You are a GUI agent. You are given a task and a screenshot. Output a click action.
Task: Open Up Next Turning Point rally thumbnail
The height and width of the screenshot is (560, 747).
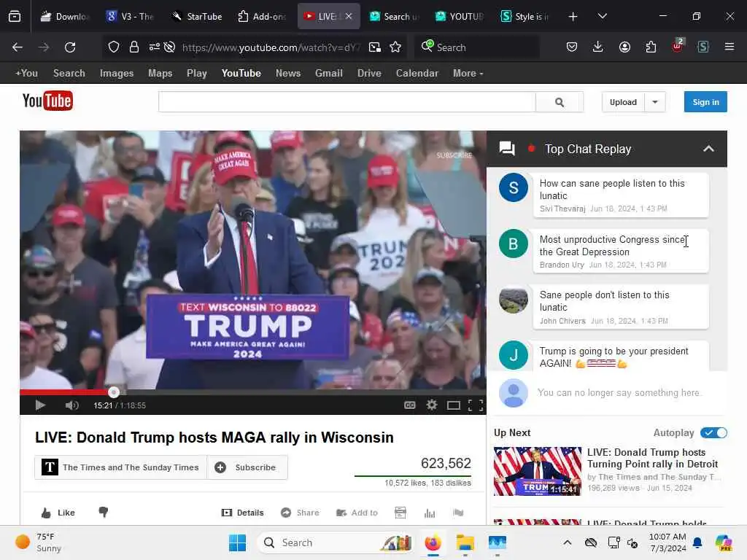538,472
